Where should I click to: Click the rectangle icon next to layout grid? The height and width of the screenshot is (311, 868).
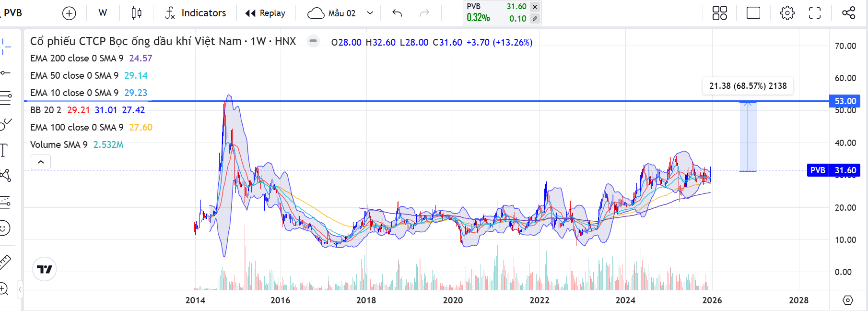click(x=753, y=13)
